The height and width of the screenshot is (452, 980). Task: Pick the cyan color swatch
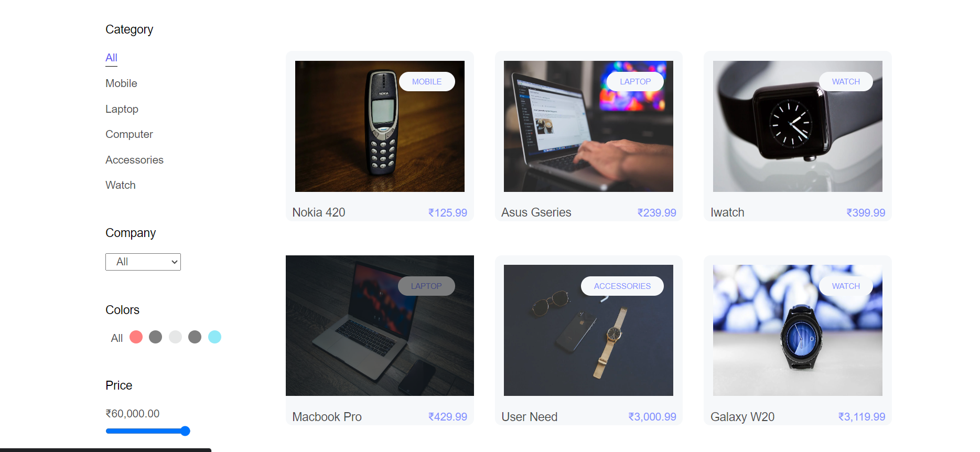[x=214, y=337]
